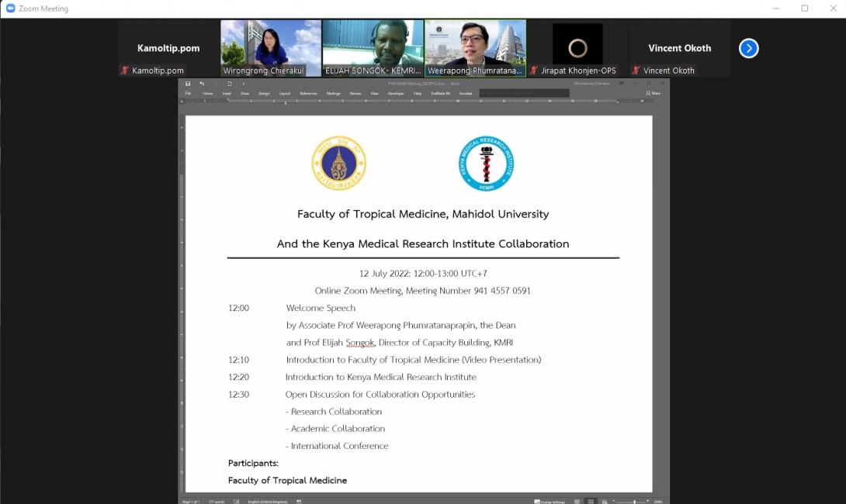Select Jirapat Khonjen-OPS participant tile
The image size is (846, 504).
(x=577, y=48)
